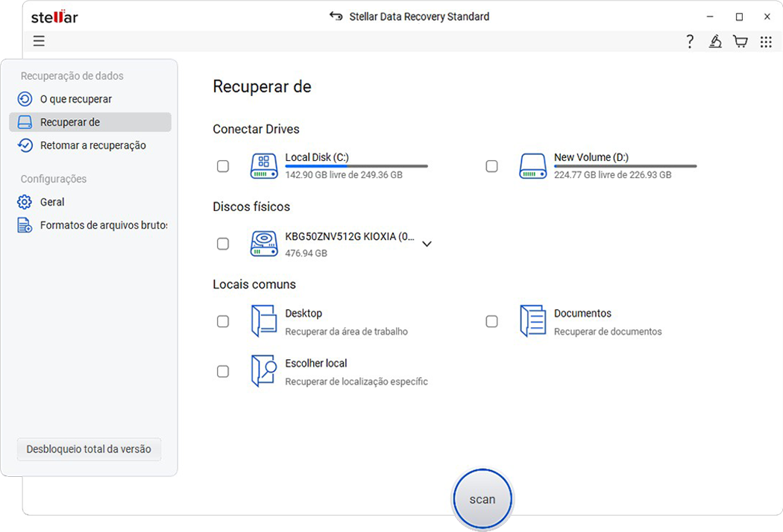This screenshot has height=532, width=783.
Task: Open the help question mark icon
Action: [x=690, y=42]
